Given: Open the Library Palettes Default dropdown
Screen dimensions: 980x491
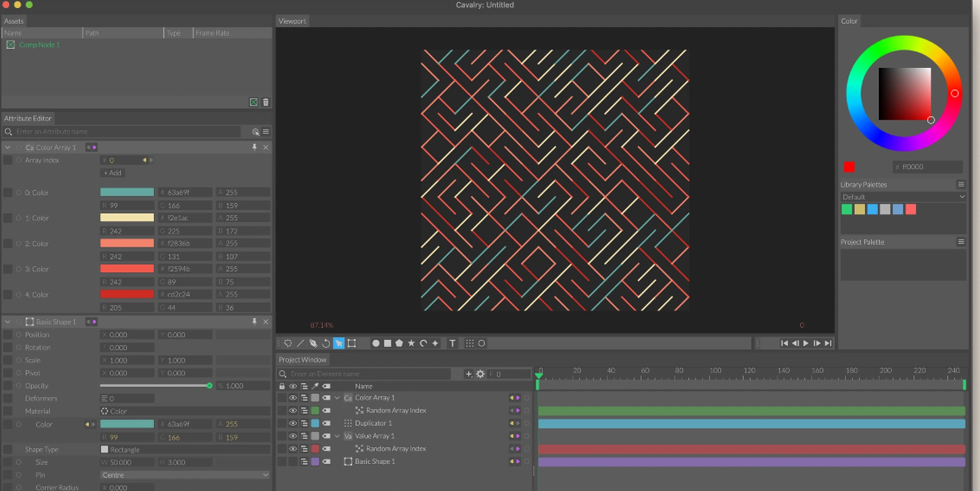Looking at the screenshot, I should (x=902, y=197).
